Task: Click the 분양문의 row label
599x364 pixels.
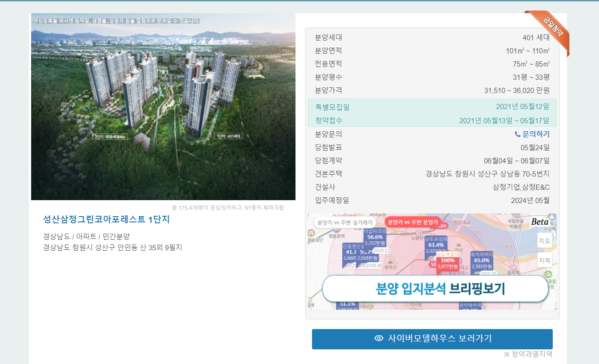Action: click(x=329, y=134)
